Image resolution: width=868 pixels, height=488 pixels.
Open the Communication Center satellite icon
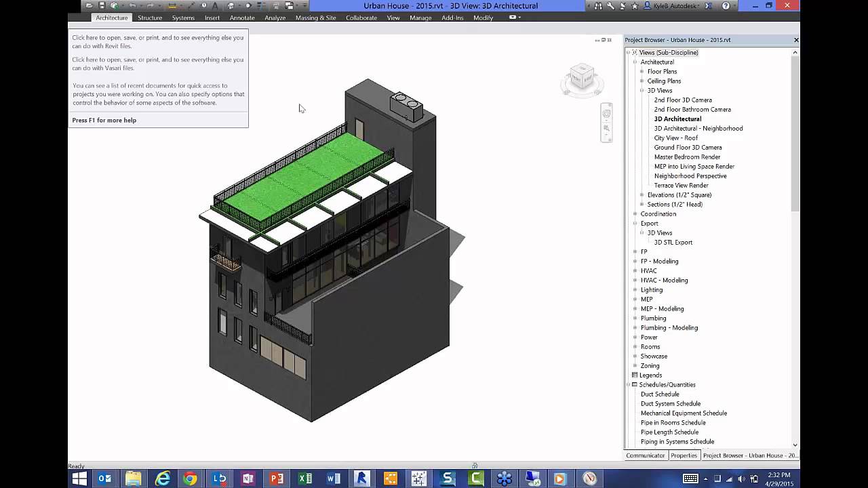[x=623, y=5]
